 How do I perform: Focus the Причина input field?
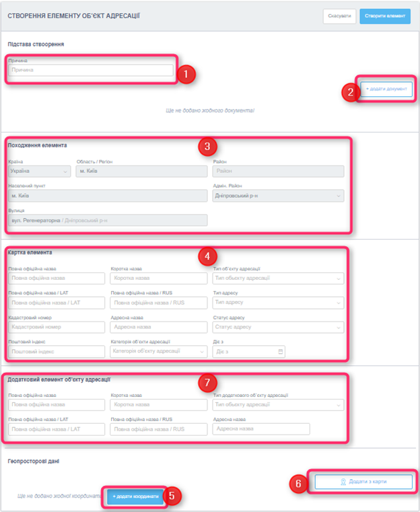coord(91,70)
